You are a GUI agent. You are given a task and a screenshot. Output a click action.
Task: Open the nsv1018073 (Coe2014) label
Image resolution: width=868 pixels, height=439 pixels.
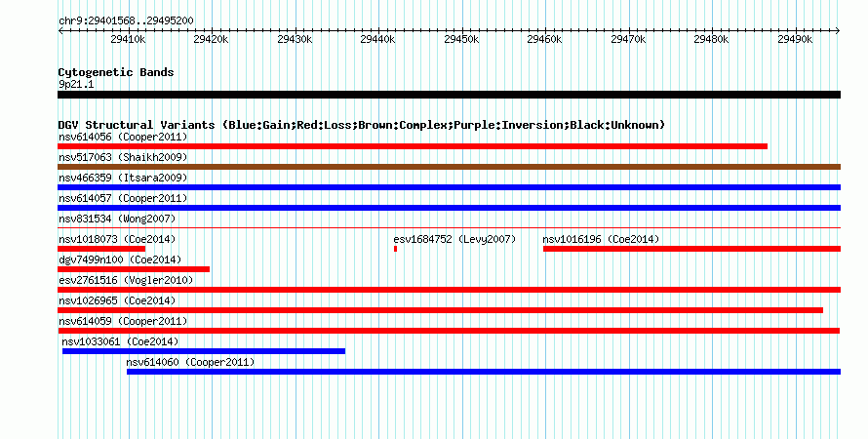pos(117,239)
